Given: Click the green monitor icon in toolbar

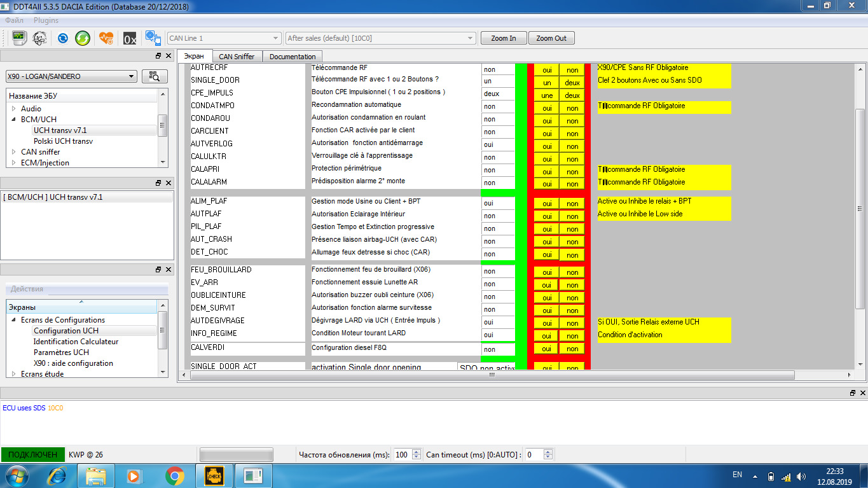Looking at the screenshot, I should (x=20, y=38).
